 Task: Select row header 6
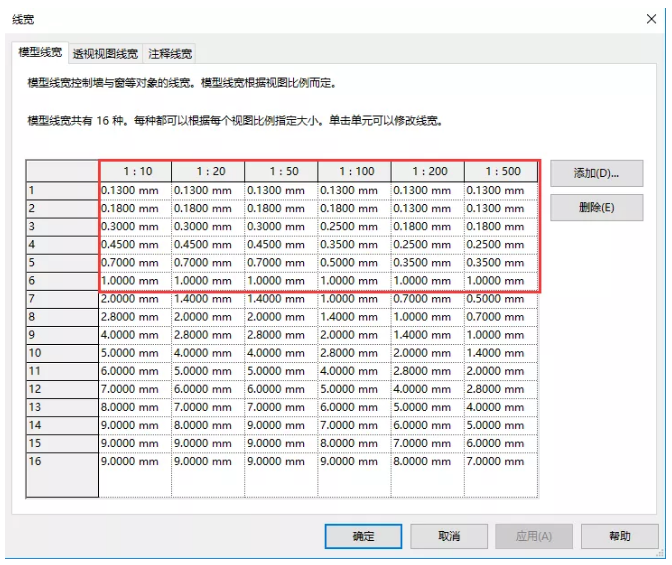point(62,281)
